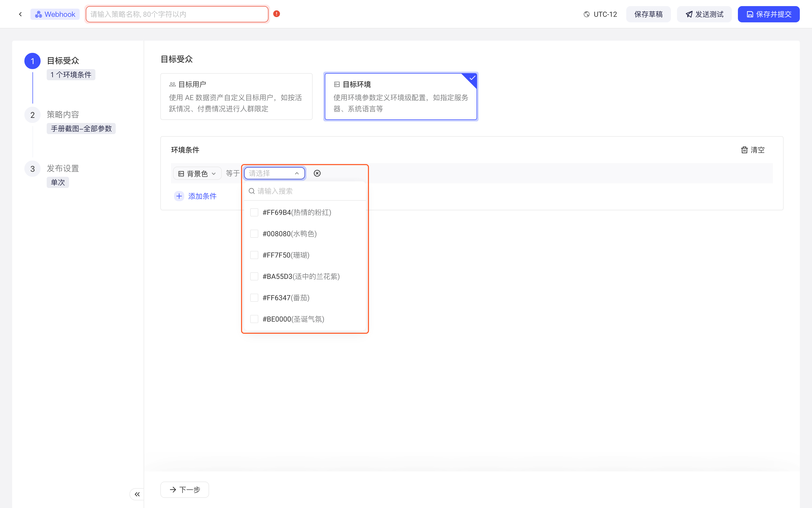Open the 背景色 parameter dropdown
The image size is (812, 508).
coord(197,173)
